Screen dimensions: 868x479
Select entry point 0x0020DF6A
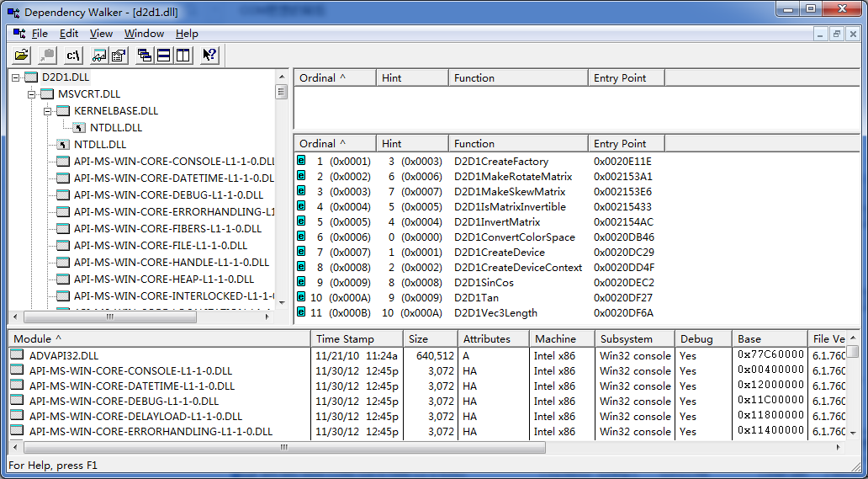tap(623, 313)
